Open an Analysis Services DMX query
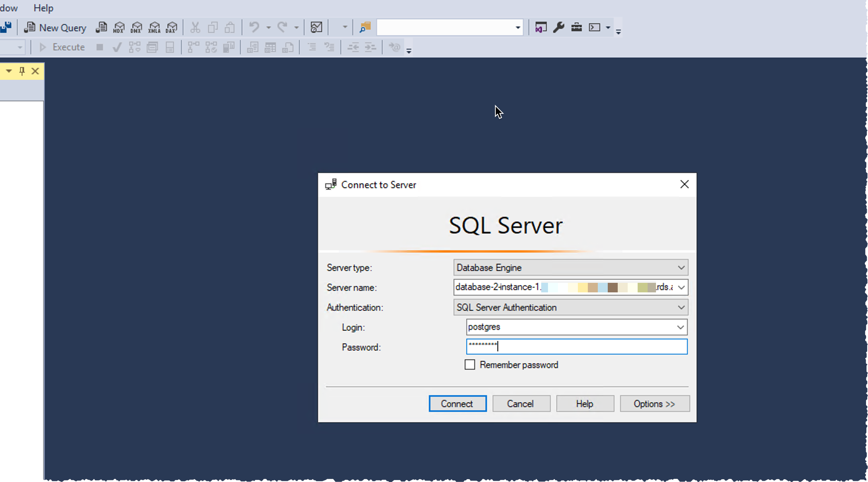This screenshot has height=482, width=868. click(136, 27)
